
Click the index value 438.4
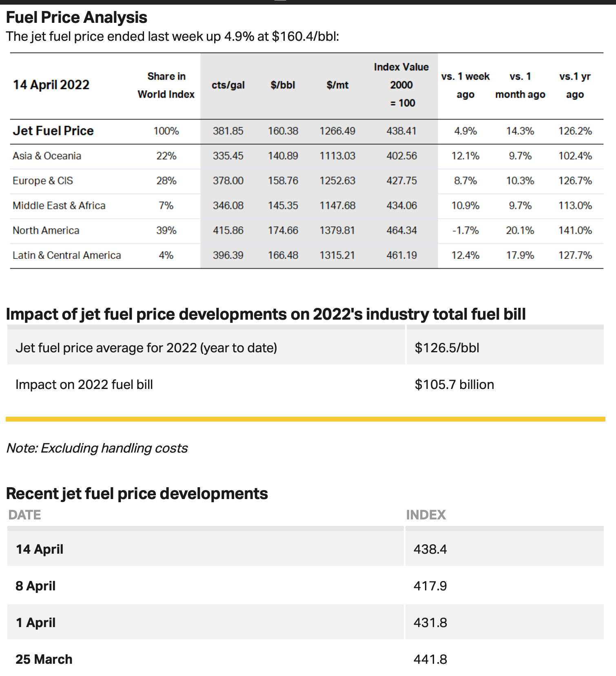coord(430,549)
